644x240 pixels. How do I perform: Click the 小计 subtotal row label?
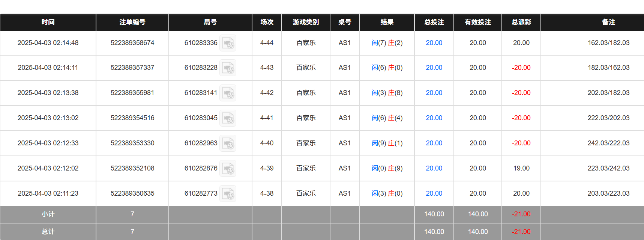point(48,214)
